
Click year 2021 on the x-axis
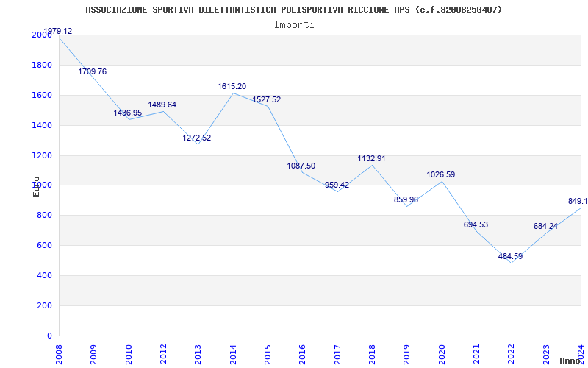(x=476, y=354)
